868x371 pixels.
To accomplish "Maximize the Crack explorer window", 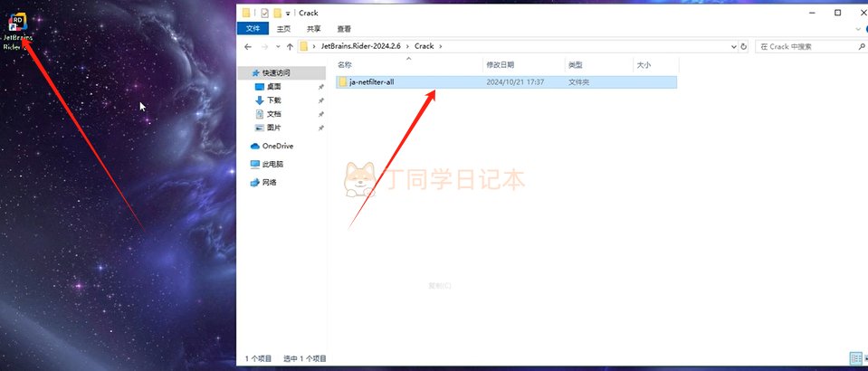I will (x=837, y=12).
